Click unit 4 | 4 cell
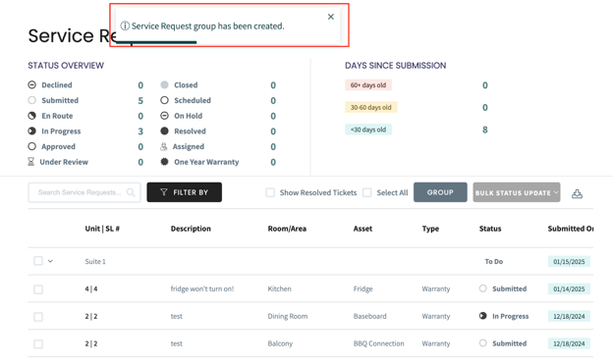 (x=91, y=288)
